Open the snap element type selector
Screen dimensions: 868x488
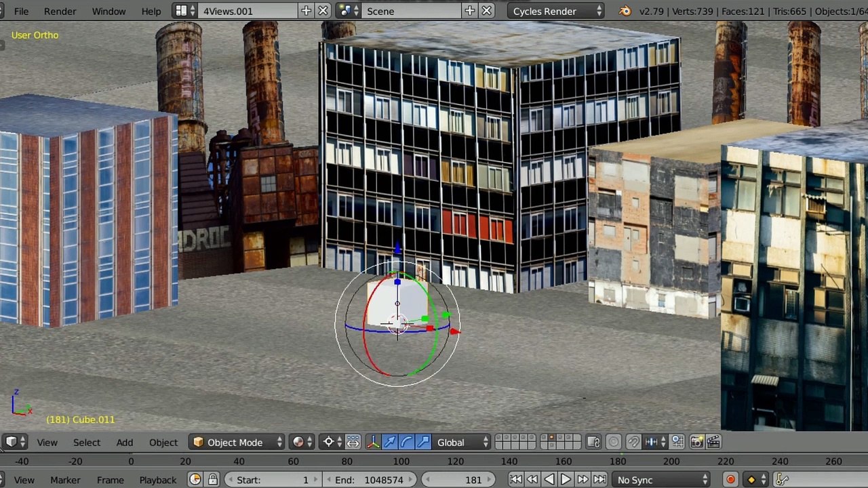655,442
